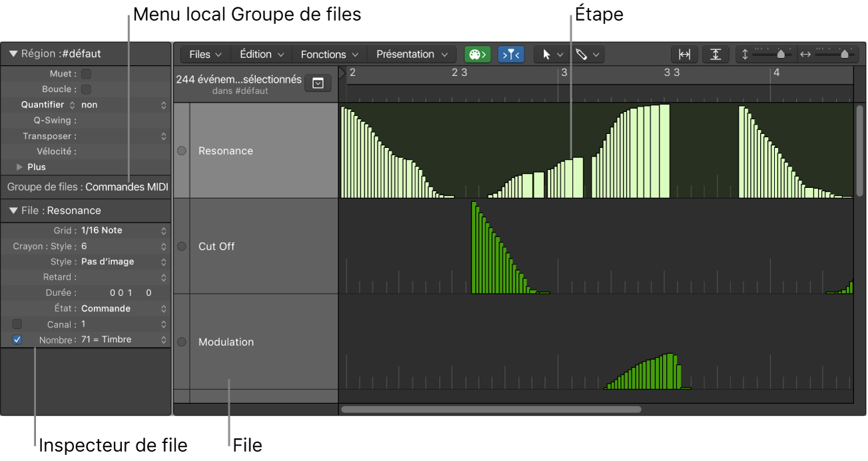Open the pointer tool menu chevron
868x461 pixels.
click(560, 55)
